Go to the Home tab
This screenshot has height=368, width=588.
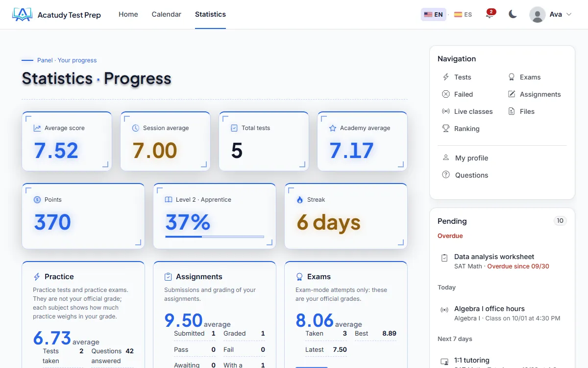128,14
